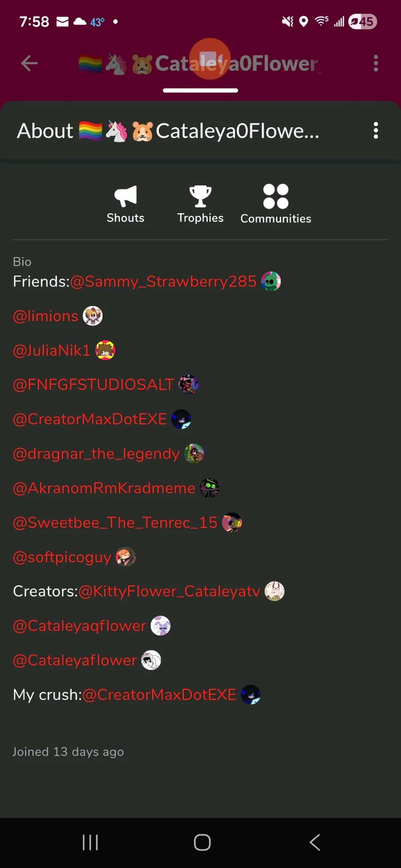Open @limions profile link
Screen dimensions: 401x868
pyautogui.click(x=45, y=316)
